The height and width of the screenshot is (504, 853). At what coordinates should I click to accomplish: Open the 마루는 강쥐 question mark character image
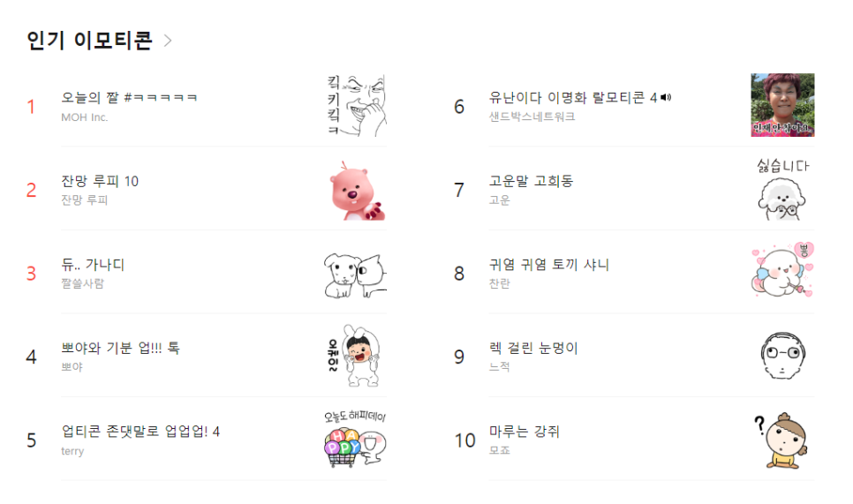coord(782,440)
